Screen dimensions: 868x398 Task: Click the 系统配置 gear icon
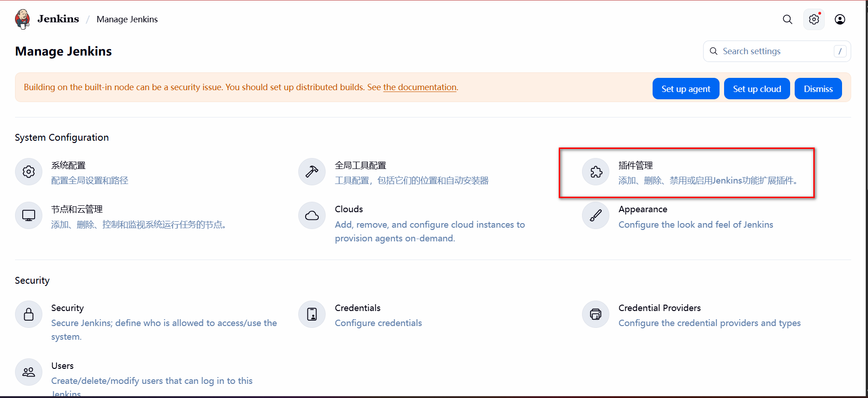(x=29, y=172)
